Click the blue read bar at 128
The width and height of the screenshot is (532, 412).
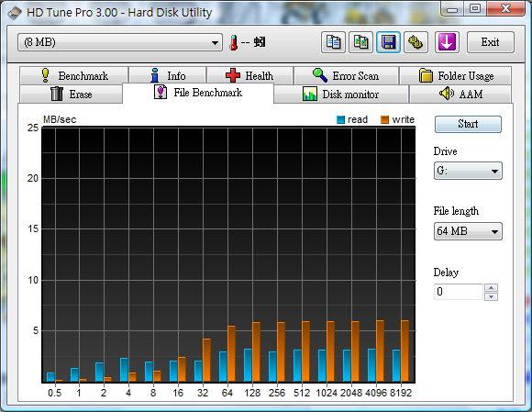(x=248, y=365)
